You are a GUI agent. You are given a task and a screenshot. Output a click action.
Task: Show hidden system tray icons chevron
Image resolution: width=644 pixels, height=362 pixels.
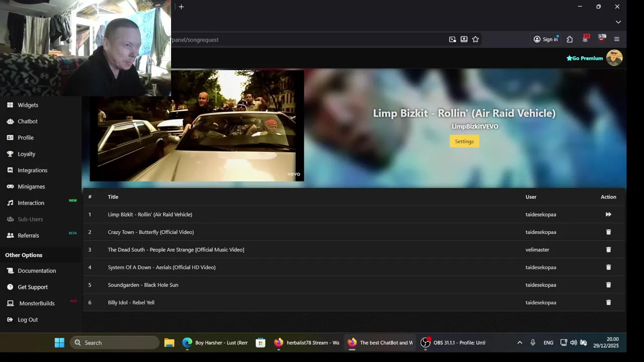pyautogui.click(x=520, y=343)
